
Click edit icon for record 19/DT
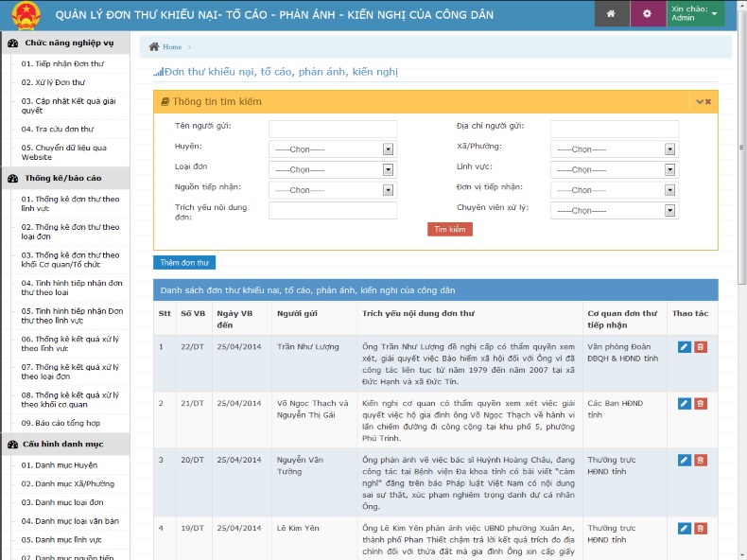685,529
